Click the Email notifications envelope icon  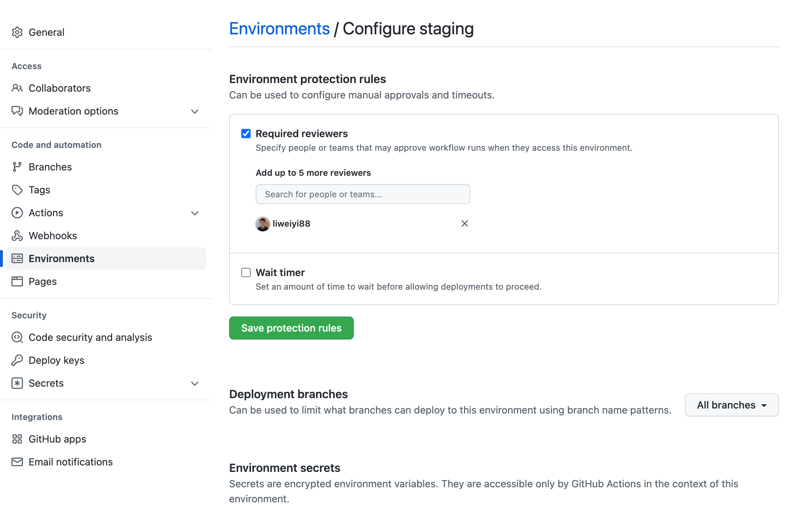[17, 462]
